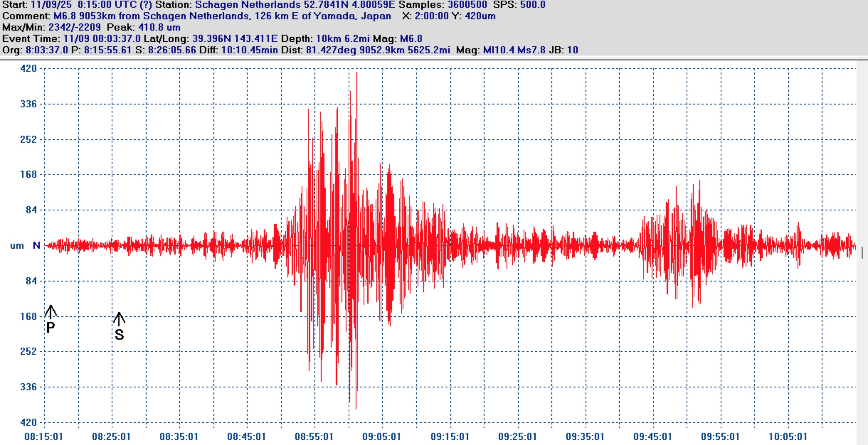Image resolution: width=868 pixels, height=445 pixels.
Task: Click the X: 2:00:00 scale value
Action: pos(432,16)
